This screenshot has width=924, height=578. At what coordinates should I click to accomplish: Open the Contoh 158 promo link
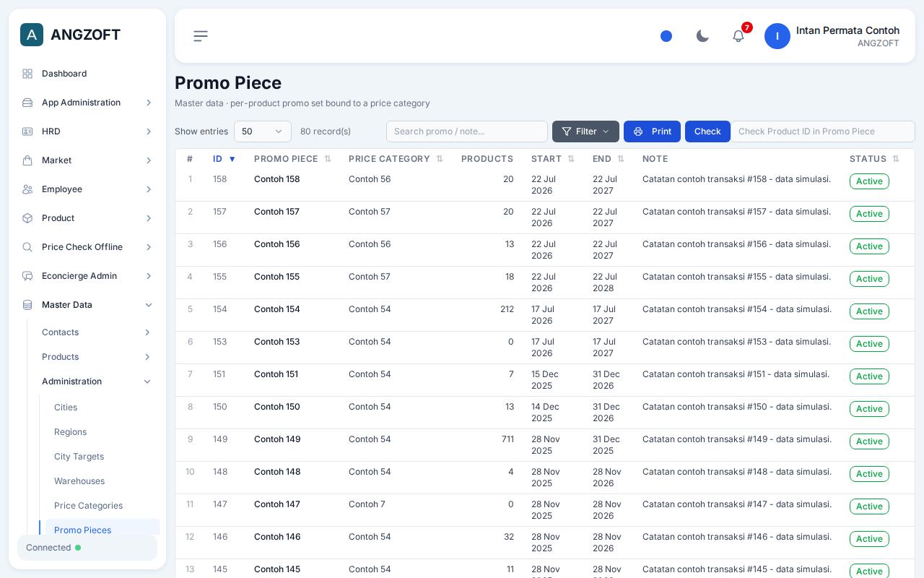276,179
